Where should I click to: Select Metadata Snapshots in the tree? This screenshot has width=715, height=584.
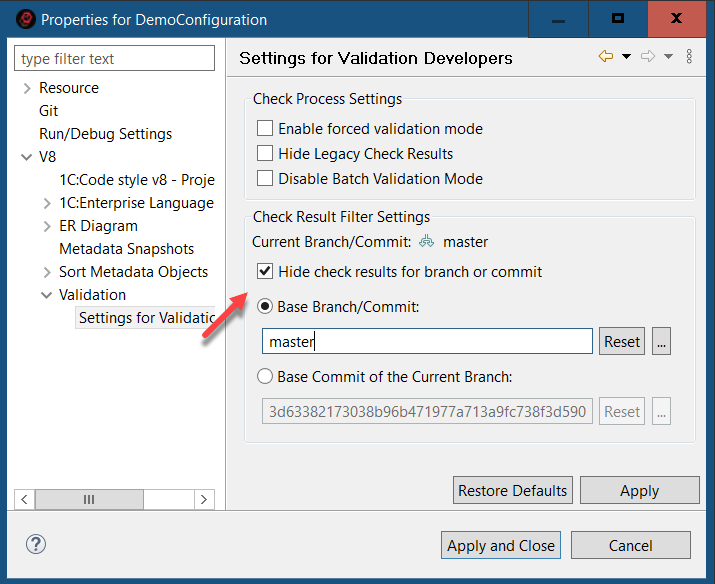[x=126, y=249]
